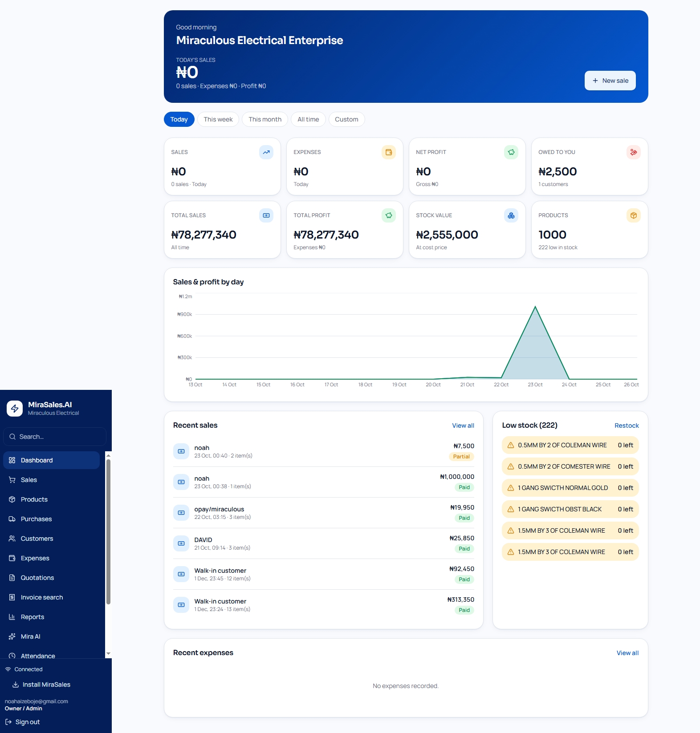
Task: Click the sale icon beside the ₦1,000,000 noah sale
Action: [181, 482]
